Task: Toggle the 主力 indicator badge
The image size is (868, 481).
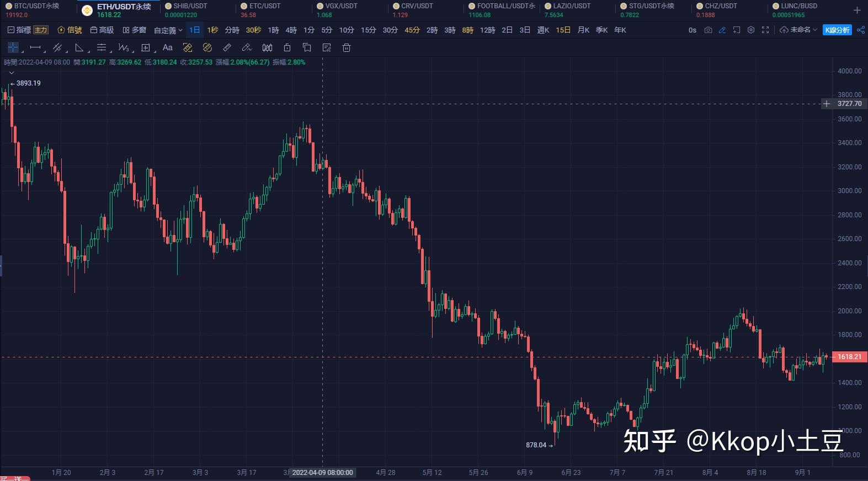Action: [41, 30]
